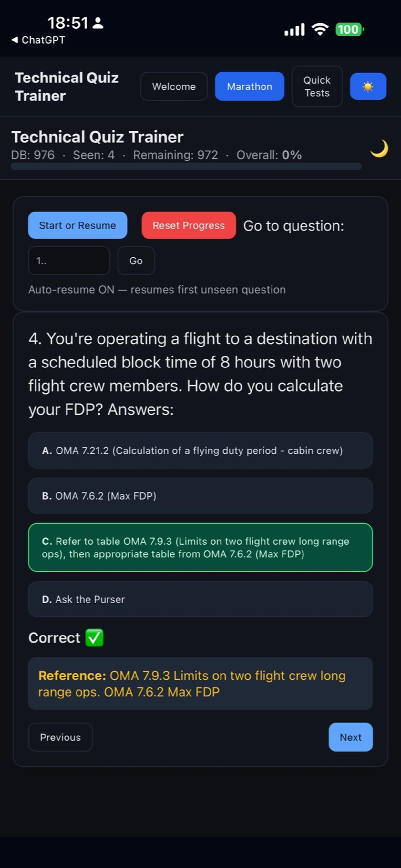Select answer A about cabin crew calculation
Viewport: 401px width, 868px height.
click(x=200, y=450)
